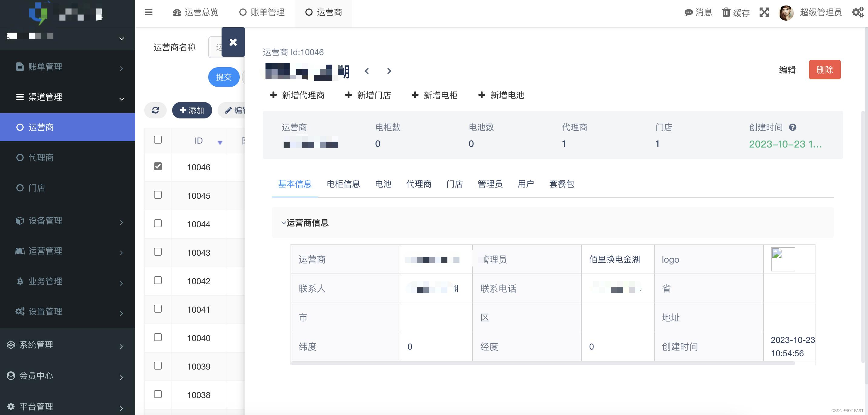
Task: Sort by ID using the sort arrow
Action: pyautogui.click(x=220, y=142)
